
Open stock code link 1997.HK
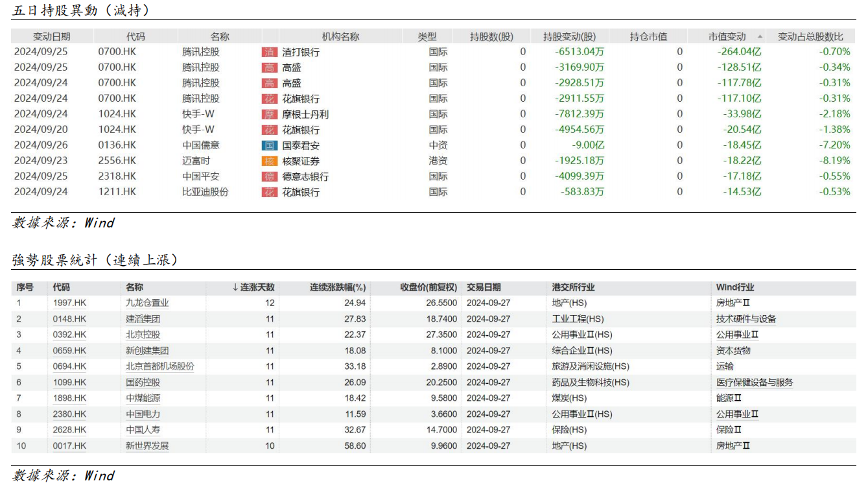pyautogui.click(x=69, y=303)
